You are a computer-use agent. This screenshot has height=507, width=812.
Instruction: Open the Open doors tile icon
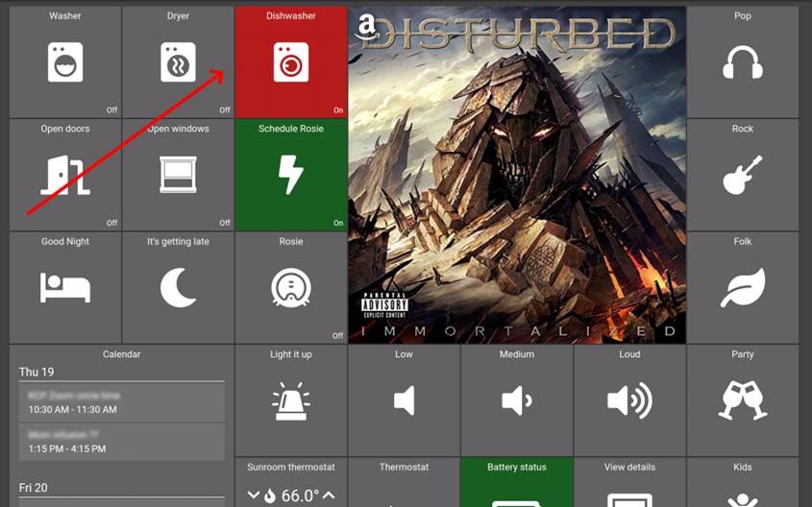[x=65, y=176]
